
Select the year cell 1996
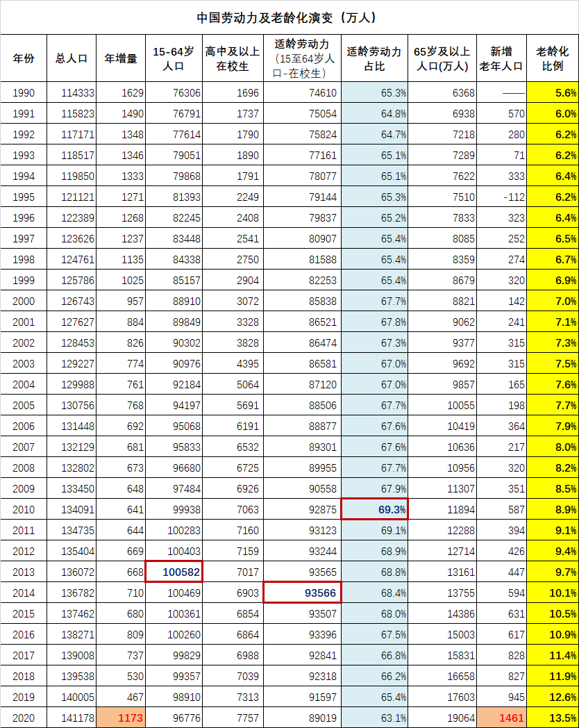[24, 217]
